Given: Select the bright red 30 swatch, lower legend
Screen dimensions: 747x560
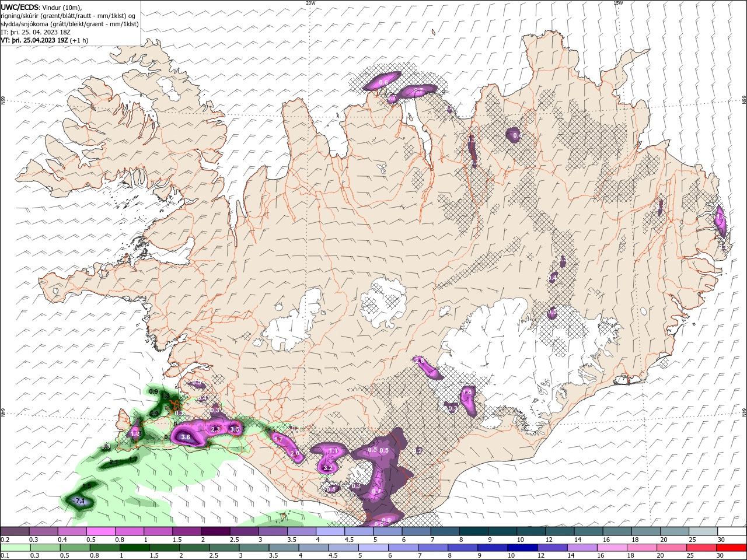Looking at the screenshot, I should click(x=732, y=548).
